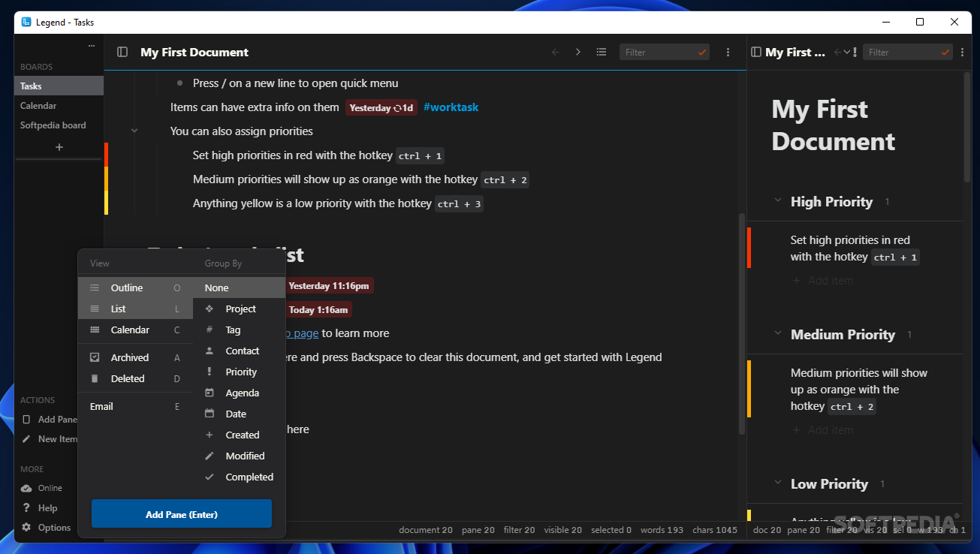Click the New Item pencil icon in Actions
This screenshot has width=980, height=554.
pyautogui.click(x=26, y=438)
